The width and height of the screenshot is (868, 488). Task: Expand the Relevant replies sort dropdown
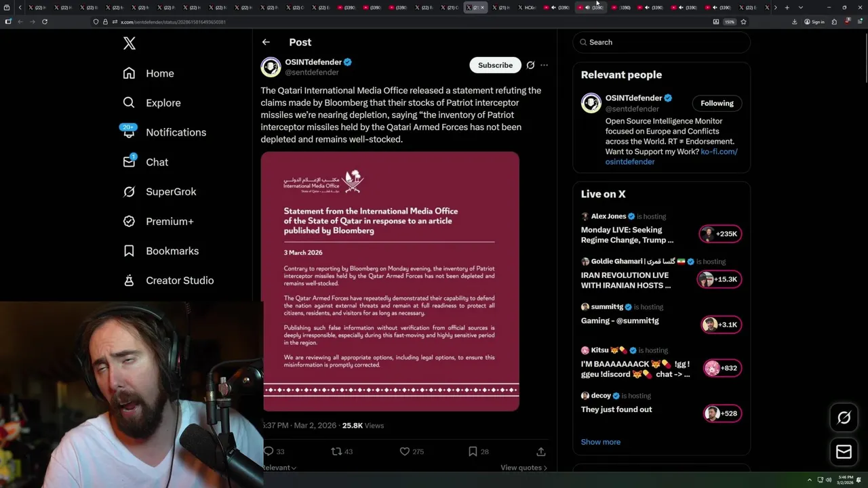coord(279,468)
